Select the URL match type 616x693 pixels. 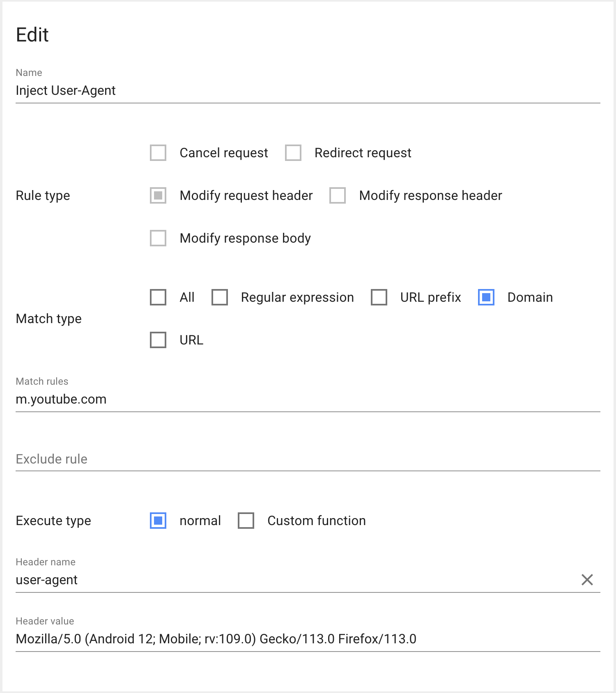click(x=158, y=340)
